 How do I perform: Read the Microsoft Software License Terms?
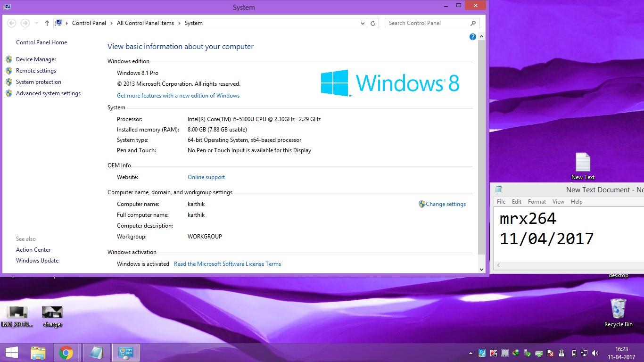coord(227,264)
